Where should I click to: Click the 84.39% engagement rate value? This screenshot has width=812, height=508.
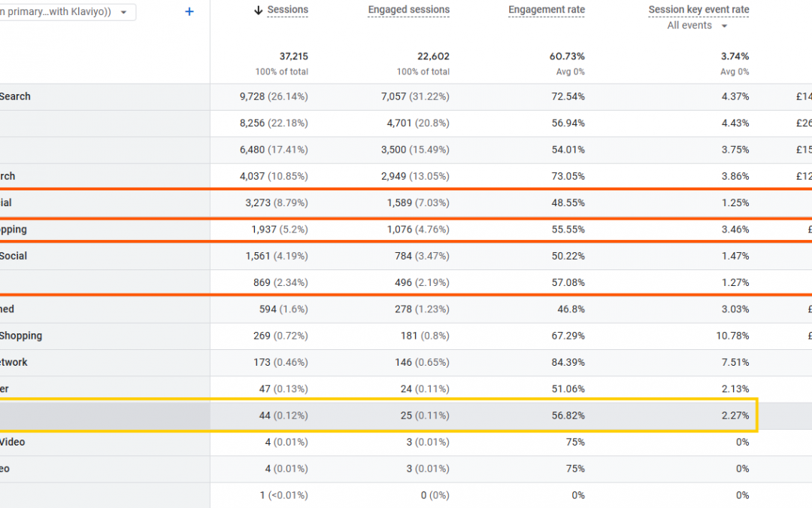[567, 362]
